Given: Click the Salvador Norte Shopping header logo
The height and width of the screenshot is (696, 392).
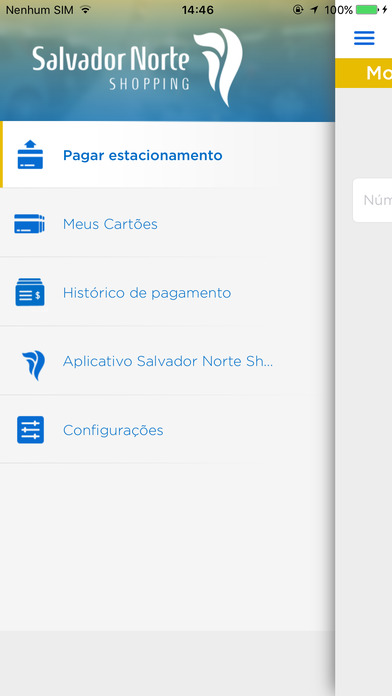Looking at the screenshot, I should click(138, 67).
